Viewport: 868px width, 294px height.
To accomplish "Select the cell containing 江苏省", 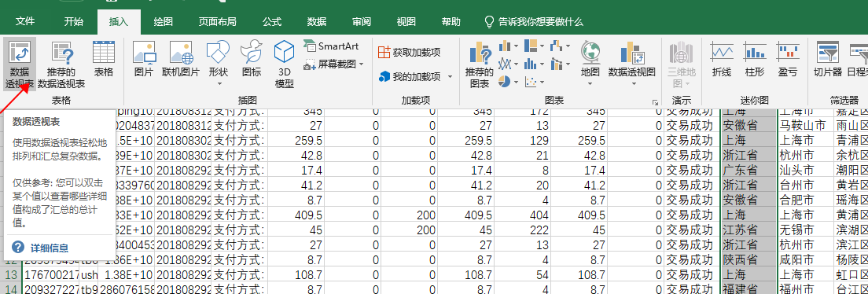I will pyautogui.click(x=748, y=230).
